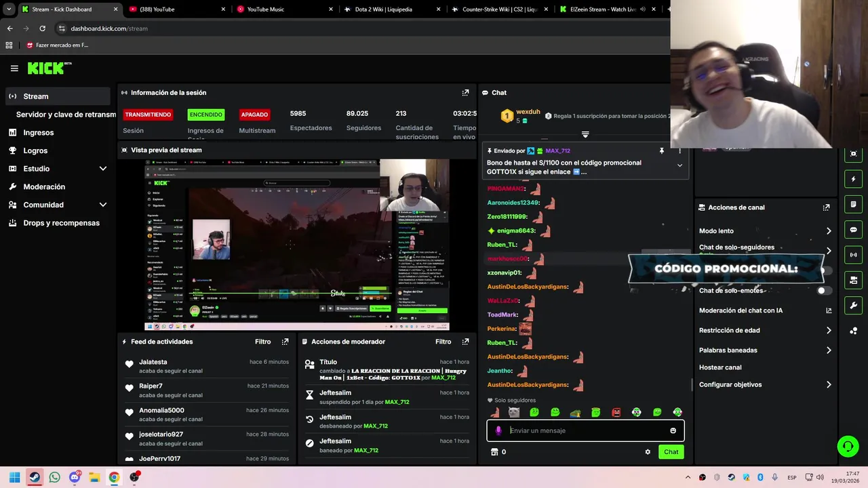Open Ingresos in the left sidebar
This screenshot has height=488, width=868.
click(x=38, y=133)
